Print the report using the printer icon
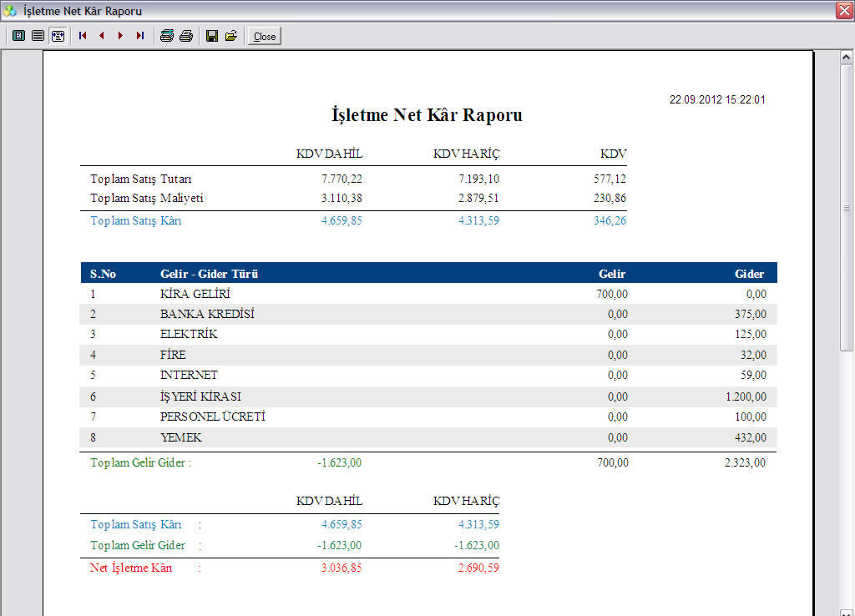This screenshot has width=855, height=616. (186, 36)
